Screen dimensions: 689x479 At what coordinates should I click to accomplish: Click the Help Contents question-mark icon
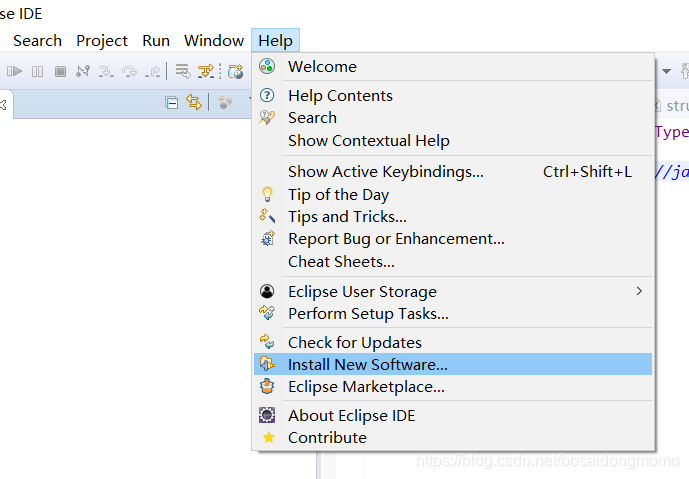pos(267,95)
